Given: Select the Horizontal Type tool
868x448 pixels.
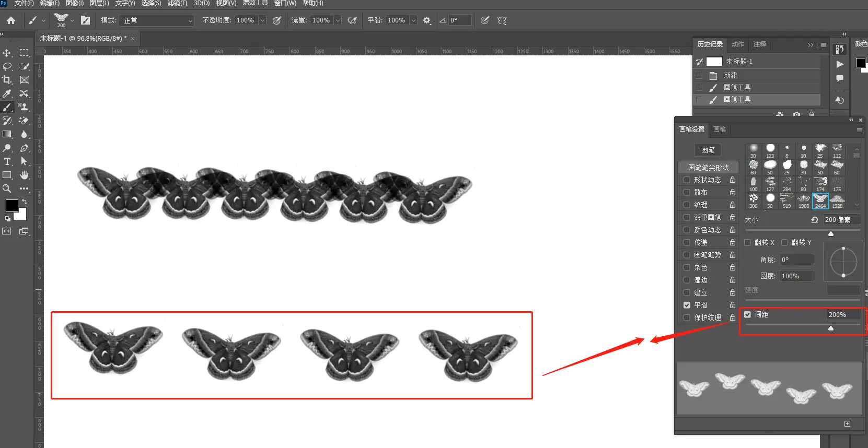Looking at the screenshot, I should [7, 161].
